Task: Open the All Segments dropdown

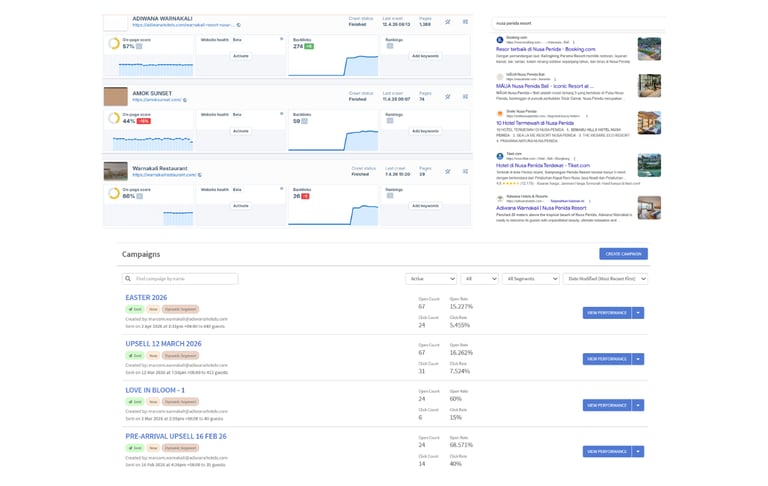Action: tap(530, 279)
